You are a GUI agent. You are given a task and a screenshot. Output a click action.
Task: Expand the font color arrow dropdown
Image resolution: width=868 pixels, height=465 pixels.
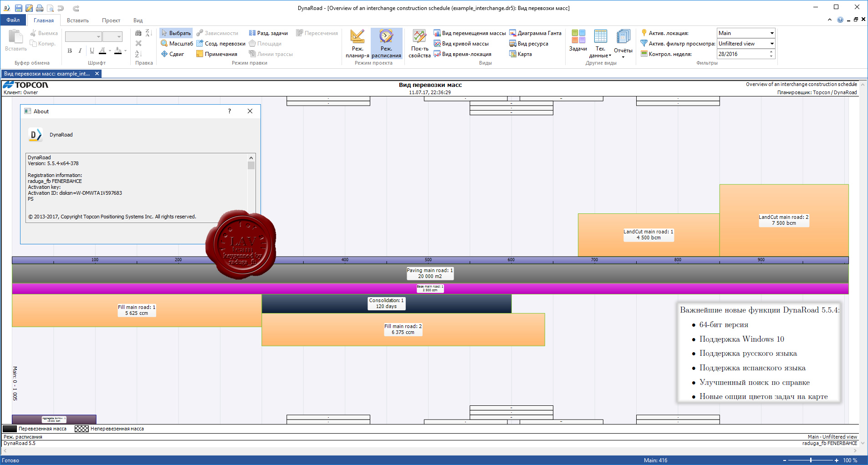[110, 51]
